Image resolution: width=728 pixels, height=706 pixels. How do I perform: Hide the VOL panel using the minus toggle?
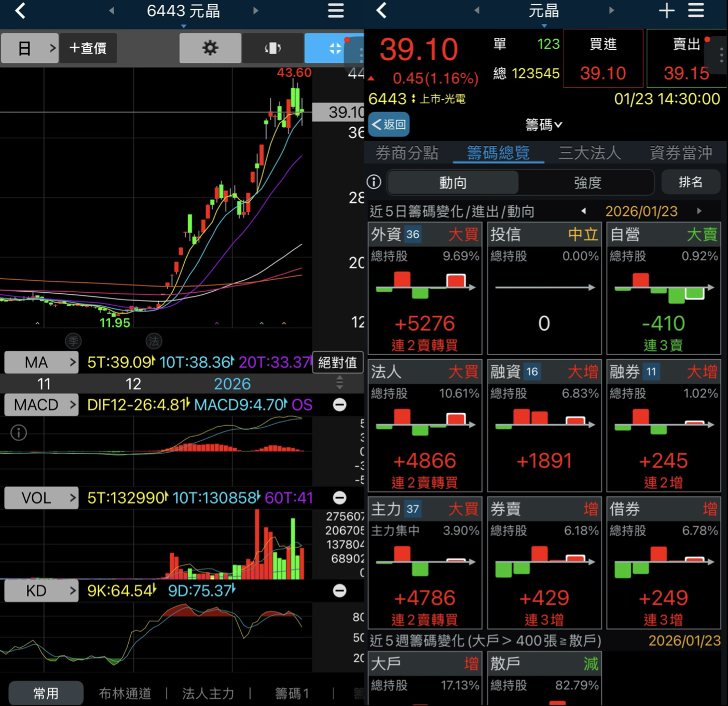click(340, 498)
